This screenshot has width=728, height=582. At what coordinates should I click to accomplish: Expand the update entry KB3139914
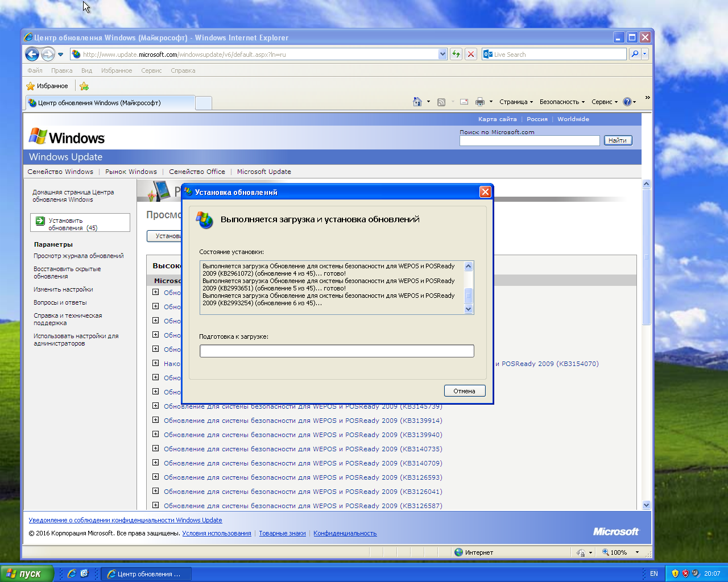tap(155, 420)
